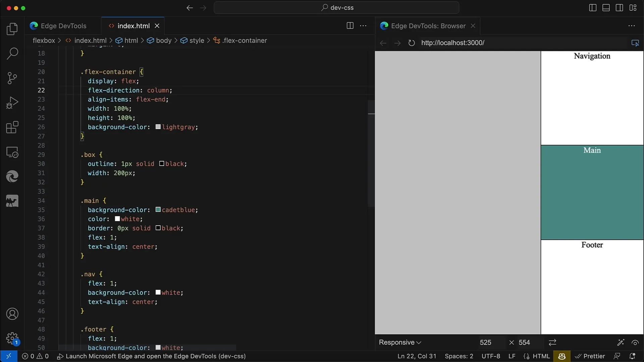Toggle the LF line ending status bar item
Image resolution: width=644 pixels, height=362 pixels.
pyautogui.click(x=512, y=356)
